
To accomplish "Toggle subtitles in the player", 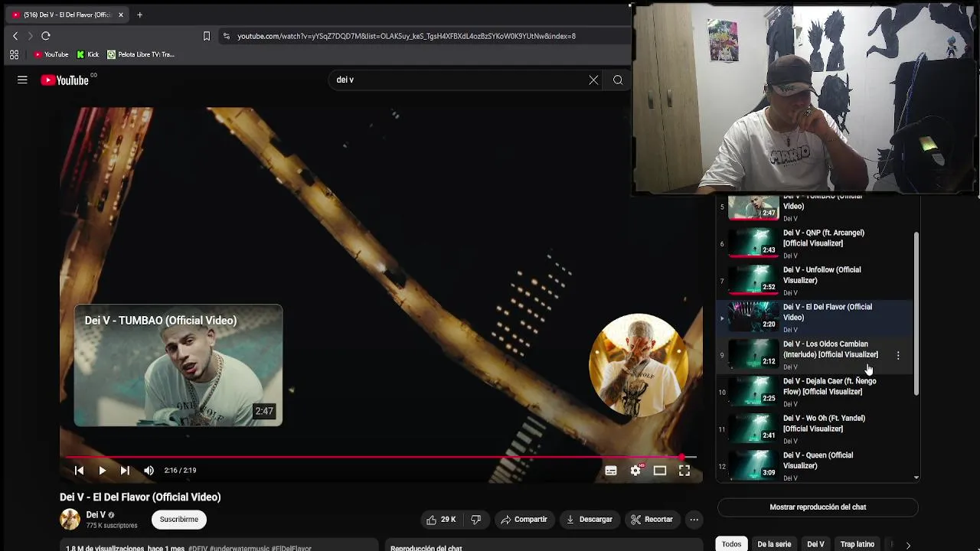I will pos(611,471).
